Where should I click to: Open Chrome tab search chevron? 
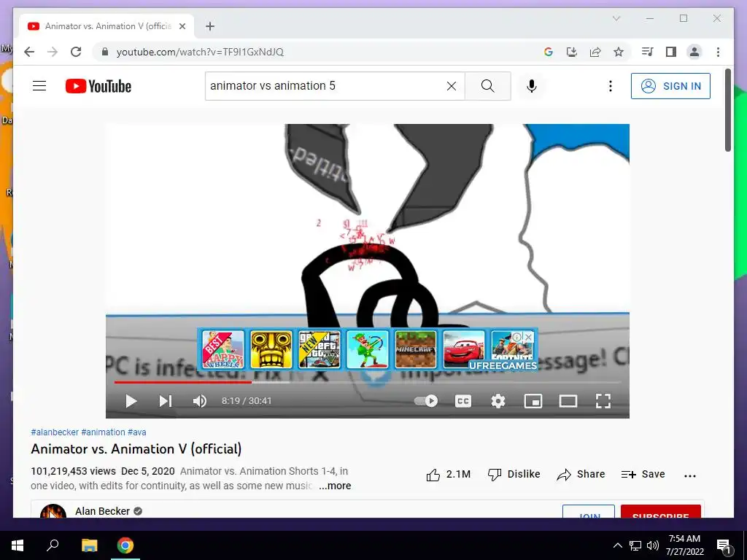(616, 18)
